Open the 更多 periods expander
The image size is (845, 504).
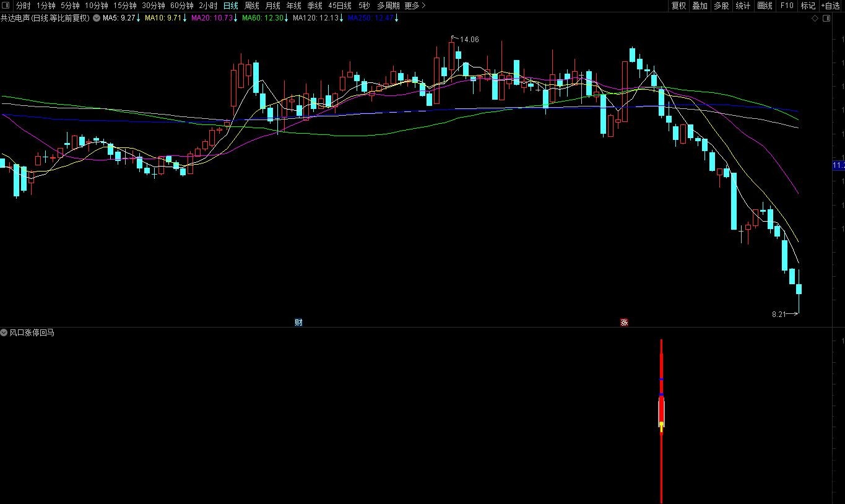415,6
